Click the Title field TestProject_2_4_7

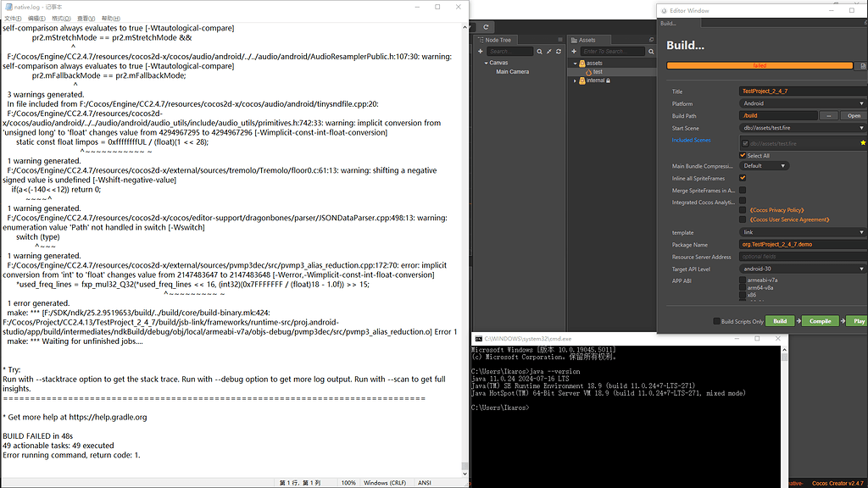click(803, 91)
